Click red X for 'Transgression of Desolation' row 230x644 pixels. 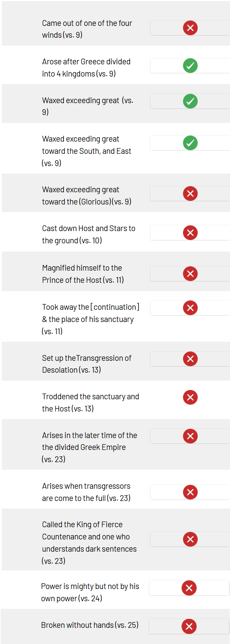click(x=190, y=359)
